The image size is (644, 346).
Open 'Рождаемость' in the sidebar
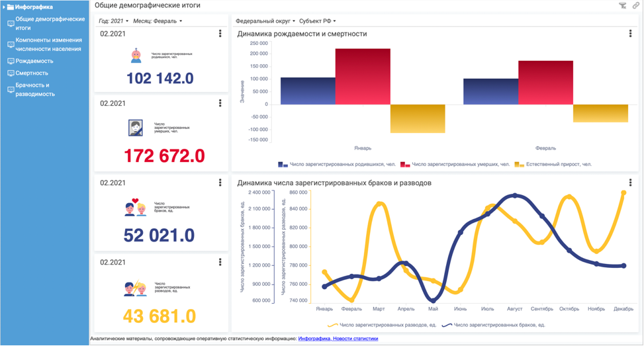34,61
